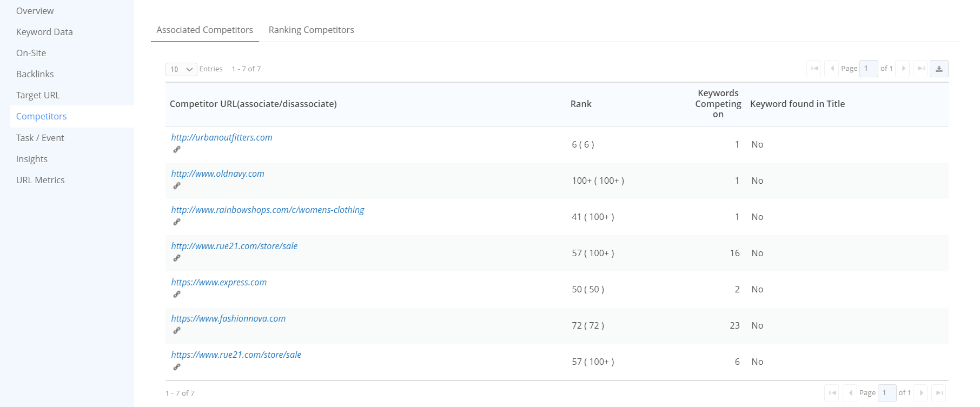This screenshot has width=980, height=407.
Task: Switch to Ranking Competitors tab
Action: click(311, 30)
